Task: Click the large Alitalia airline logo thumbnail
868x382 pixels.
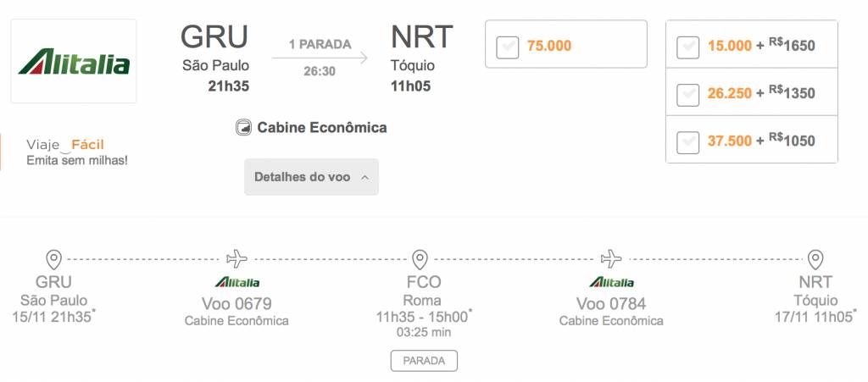Action: pyautogui.click(x=74, y=61)
